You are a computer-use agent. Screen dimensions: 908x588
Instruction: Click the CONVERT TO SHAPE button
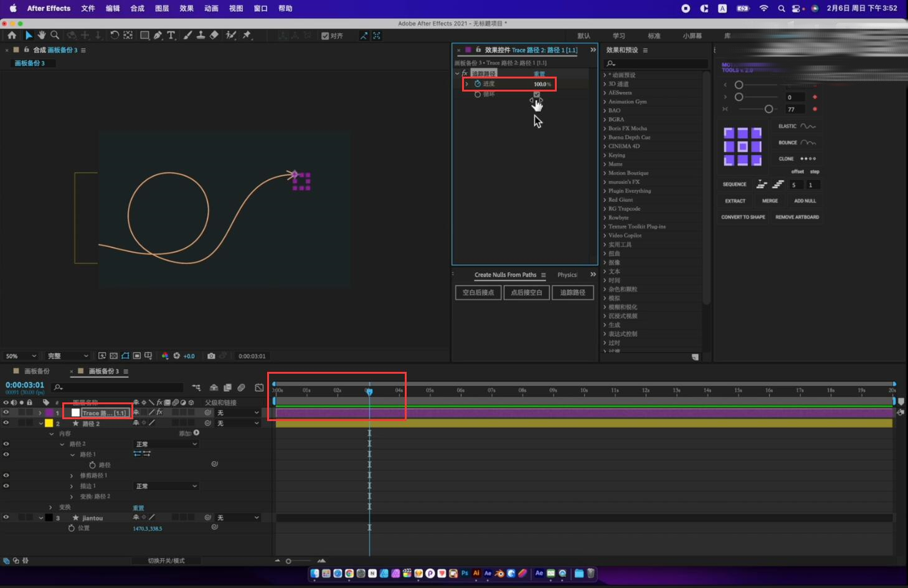pyautogui.click(x=743, y=217)
